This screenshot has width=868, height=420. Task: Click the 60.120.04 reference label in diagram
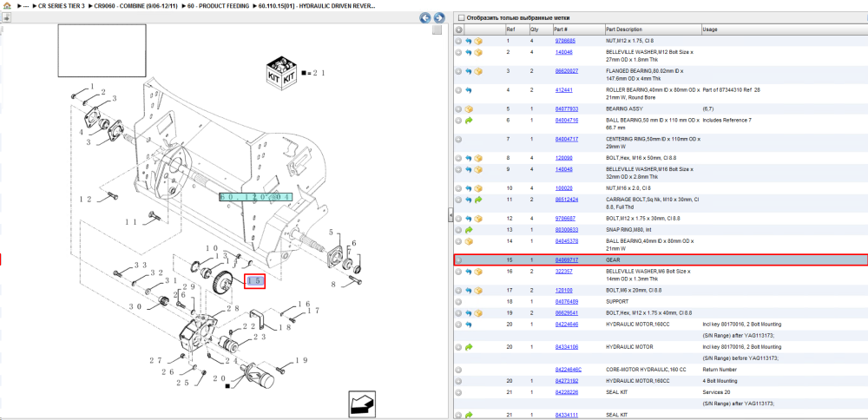point(255,197)
